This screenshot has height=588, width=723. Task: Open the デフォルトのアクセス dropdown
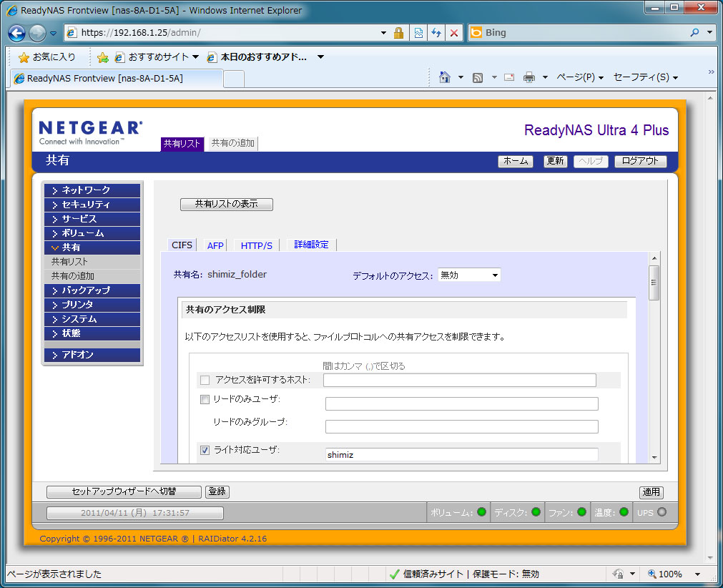pos(469,275)
